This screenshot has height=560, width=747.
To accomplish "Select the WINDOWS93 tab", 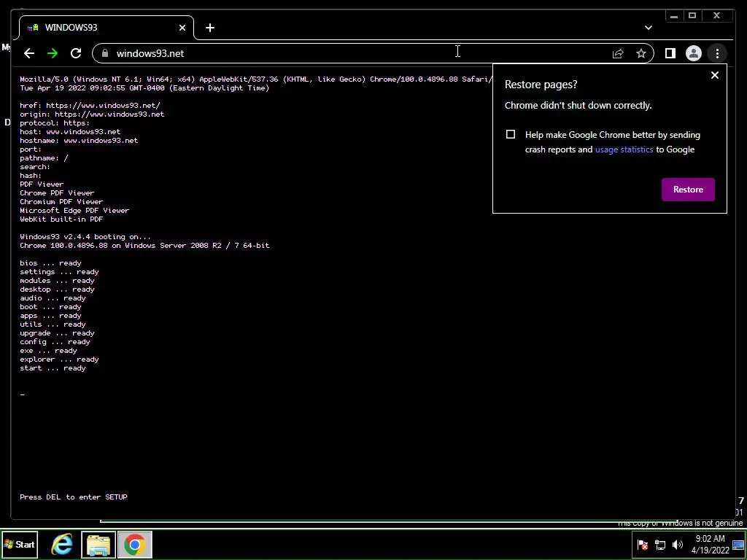I will point(107,28).
